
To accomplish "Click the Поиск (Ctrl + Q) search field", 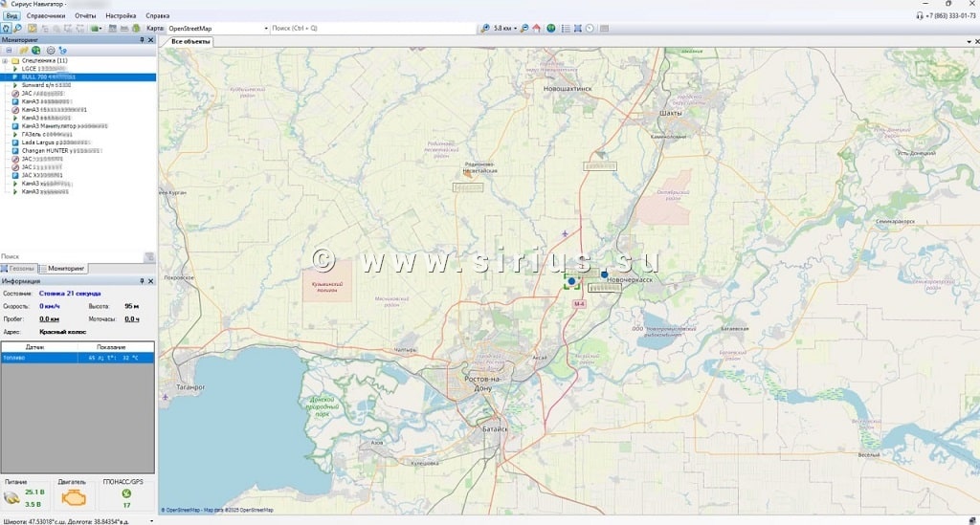I will click(371, 29).
